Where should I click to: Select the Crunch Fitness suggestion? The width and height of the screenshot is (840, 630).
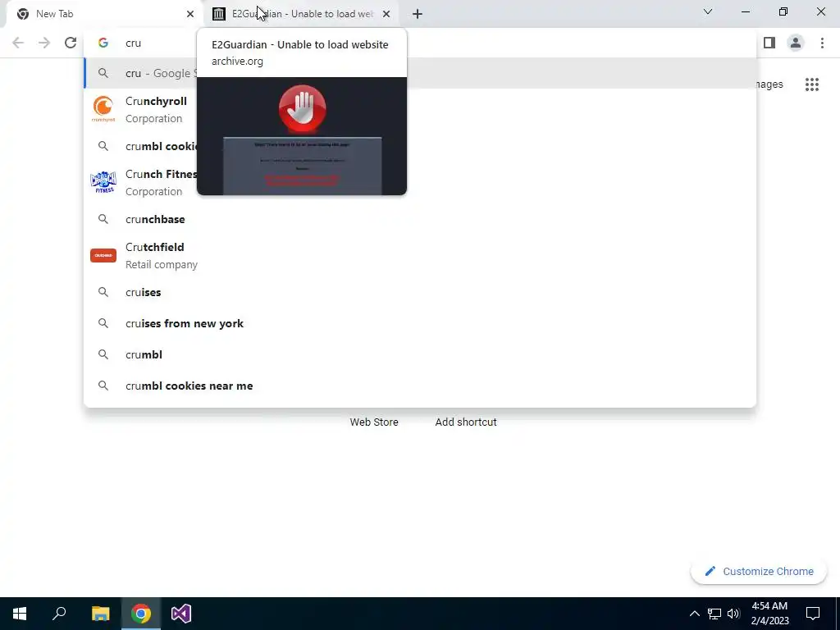(420, 183)
